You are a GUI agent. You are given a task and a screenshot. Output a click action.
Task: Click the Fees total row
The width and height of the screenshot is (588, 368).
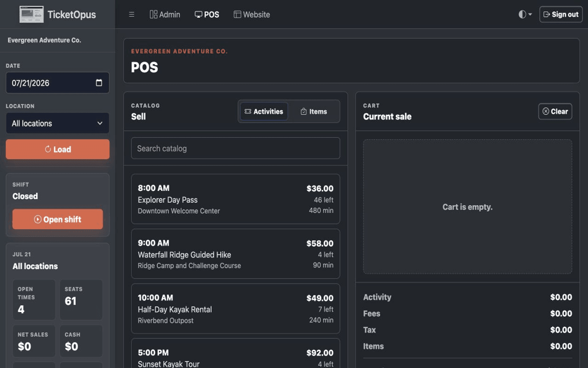pyautogui.click(x=467, y=314)
